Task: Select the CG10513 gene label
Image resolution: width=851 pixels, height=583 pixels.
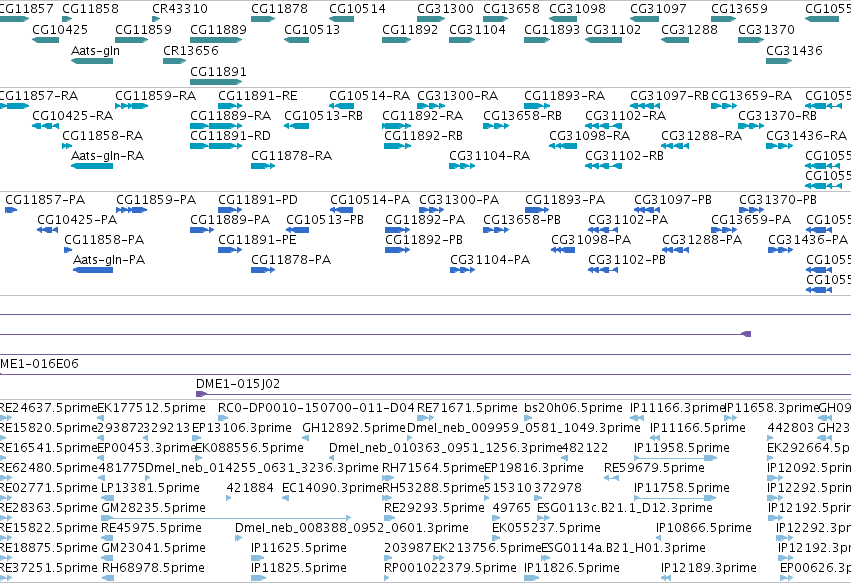Action: (x=312, y=29)
